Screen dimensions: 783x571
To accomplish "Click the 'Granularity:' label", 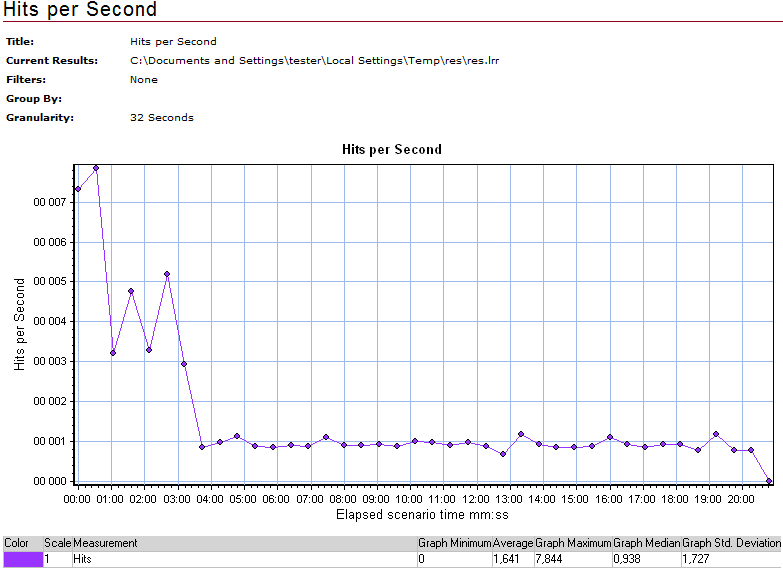I will click(40, 117).
